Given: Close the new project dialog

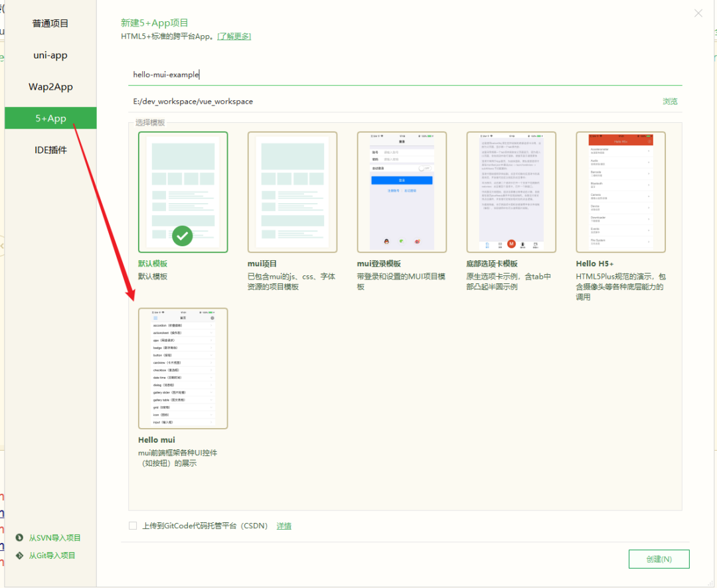Looking at the screenshot, I should click(698, 13).
